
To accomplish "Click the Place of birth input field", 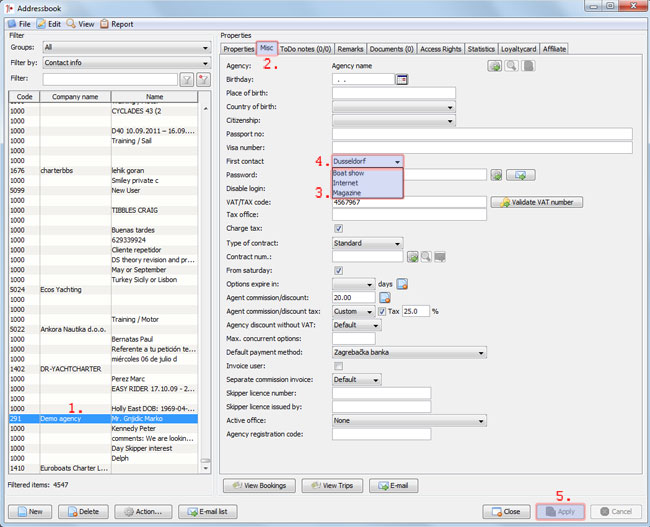I will tap(393, 93).
